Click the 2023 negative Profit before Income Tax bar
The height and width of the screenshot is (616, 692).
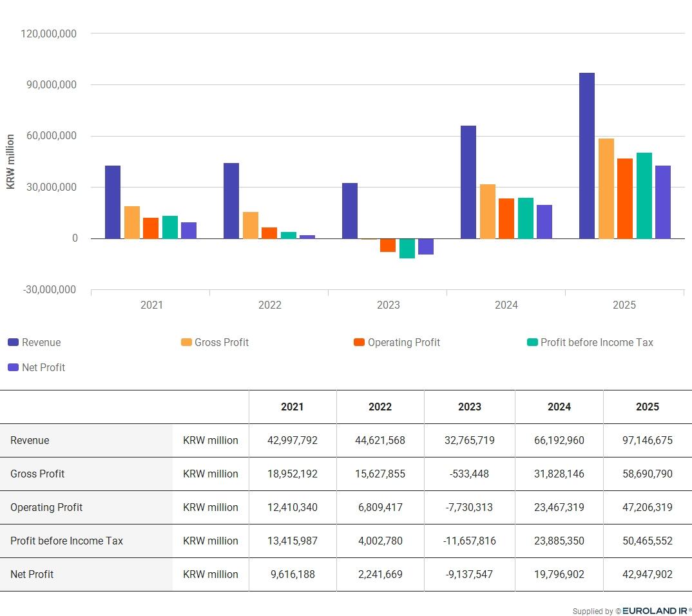point(407,249)
